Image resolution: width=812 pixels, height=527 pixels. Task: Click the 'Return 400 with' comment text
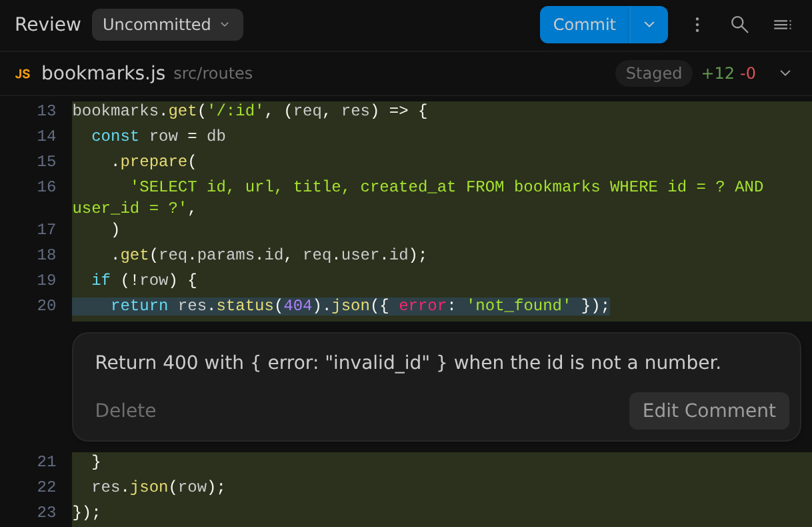pyautogui.click(x=408, y=363)
